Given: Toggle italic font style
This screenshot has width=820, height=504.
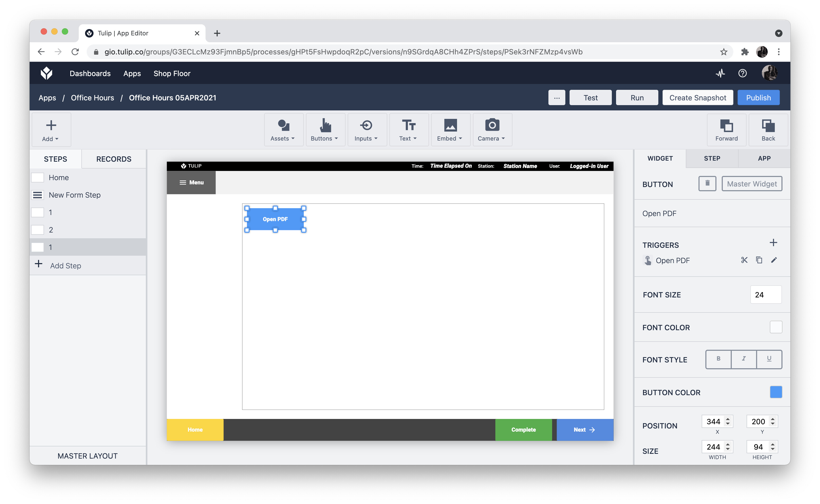Looking at the screenshot, I should [744, 359].
